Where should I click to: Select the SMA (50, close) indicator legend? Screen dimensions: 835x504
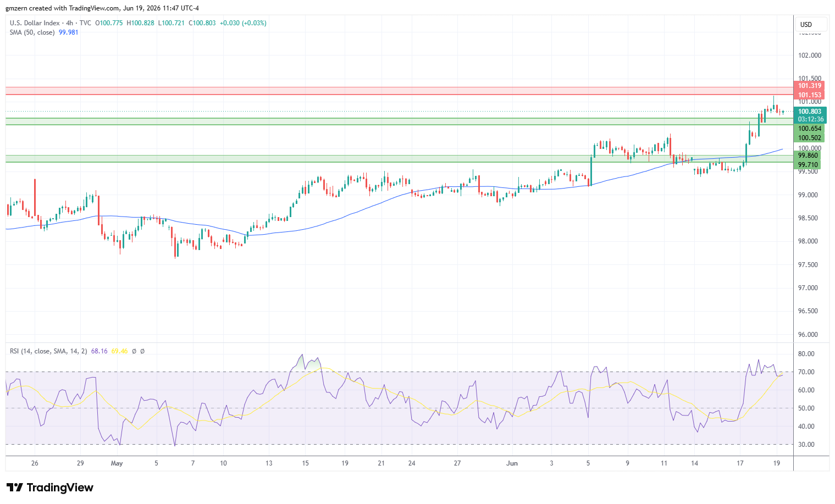32,32
